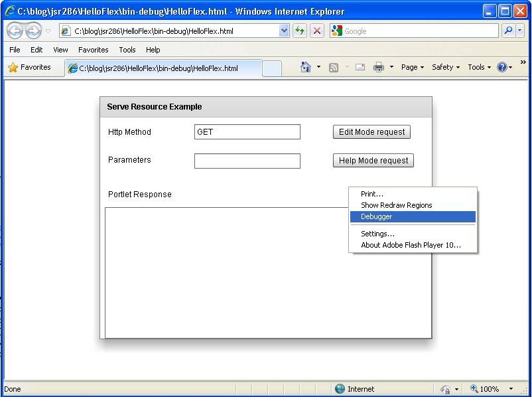Close the Internet Explorer window
Image resolution: width=532 pixels, height=397 pixels.
click(x=520, y=11)
